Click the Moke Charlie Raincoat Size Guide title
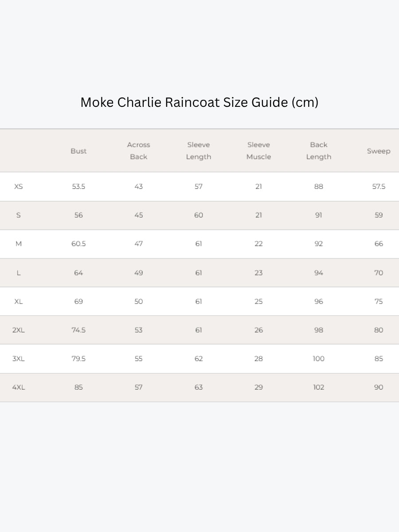This screenshot has height=532, width=399. click(199, 102)
